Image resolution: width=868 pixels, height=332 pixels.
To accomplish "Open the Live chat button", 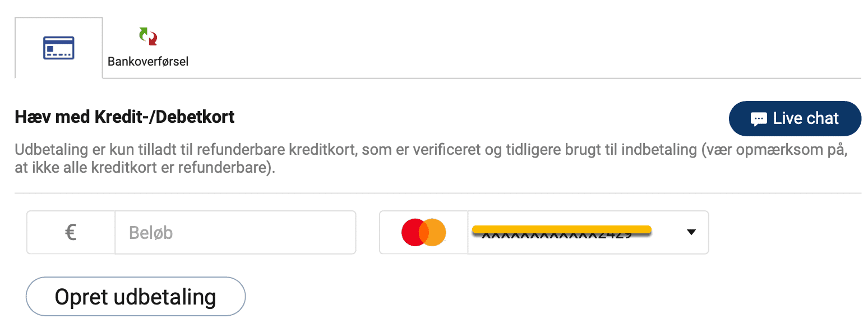I will coord(795,119).
